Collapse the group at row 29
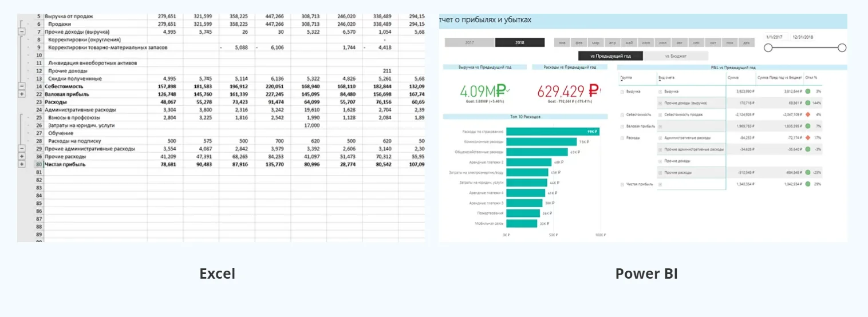868x317 pixels. tap(22, 148)
